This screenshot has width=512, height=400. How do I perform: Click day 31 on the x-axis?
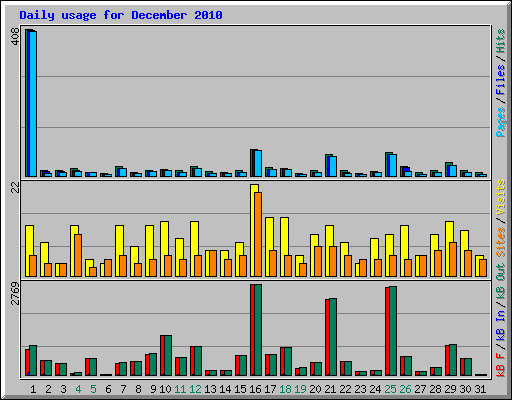(480, 389)
